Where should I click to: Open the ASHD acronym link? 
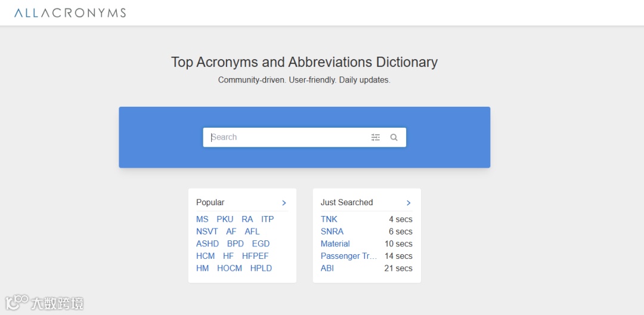pyautogui.click(x=208, y=244)
